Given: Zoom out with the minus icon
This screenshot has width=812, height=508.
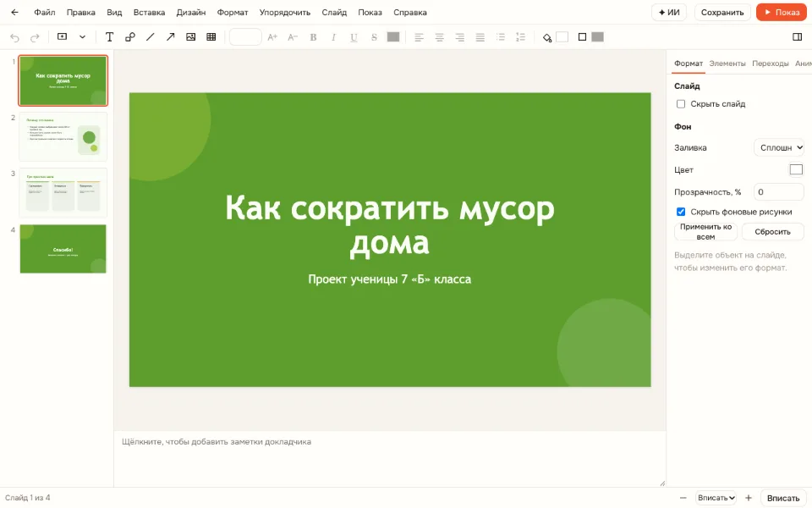Looking at the screenshot, I should (683, 498).
